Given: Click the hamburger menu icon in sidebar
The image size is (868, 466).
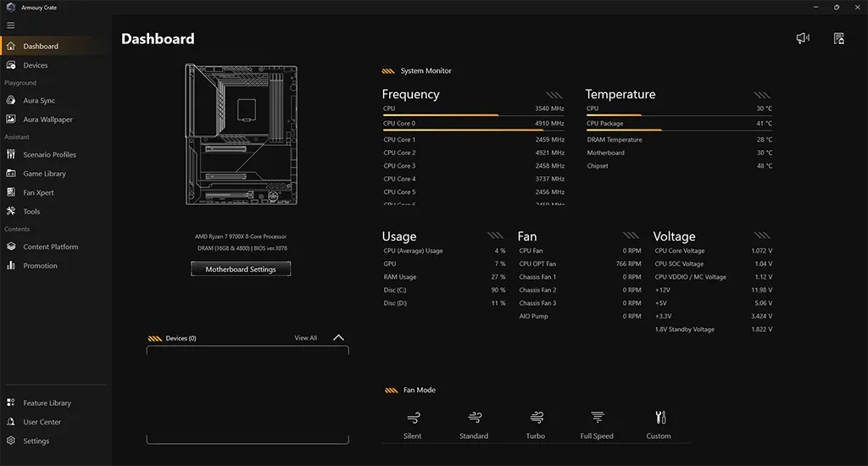Looking at the screenshot, I should coord(11,25).
